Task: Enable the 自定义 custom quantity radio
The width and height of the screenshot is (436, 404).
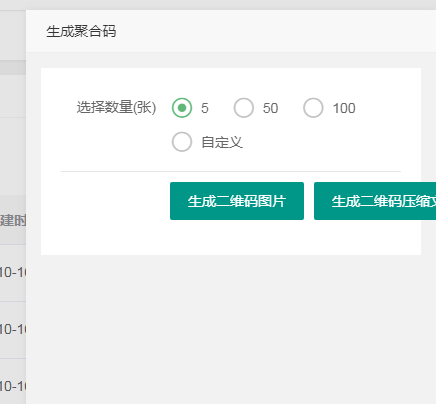Action: (182, 142)
